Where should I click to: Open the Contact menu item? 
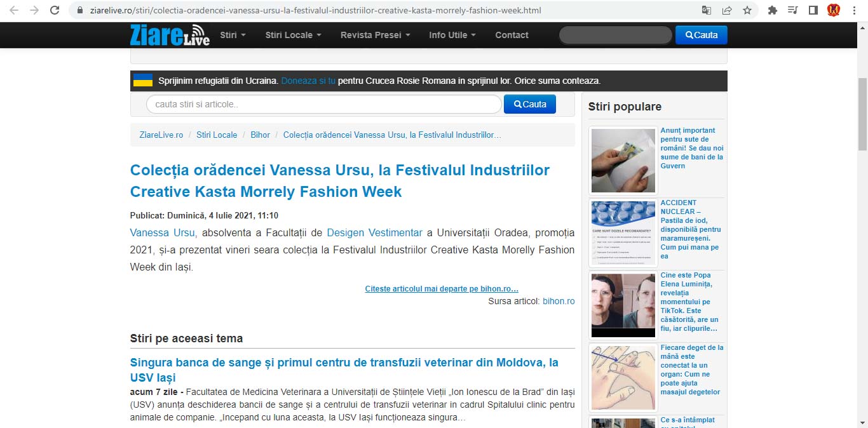click(512, 35)
